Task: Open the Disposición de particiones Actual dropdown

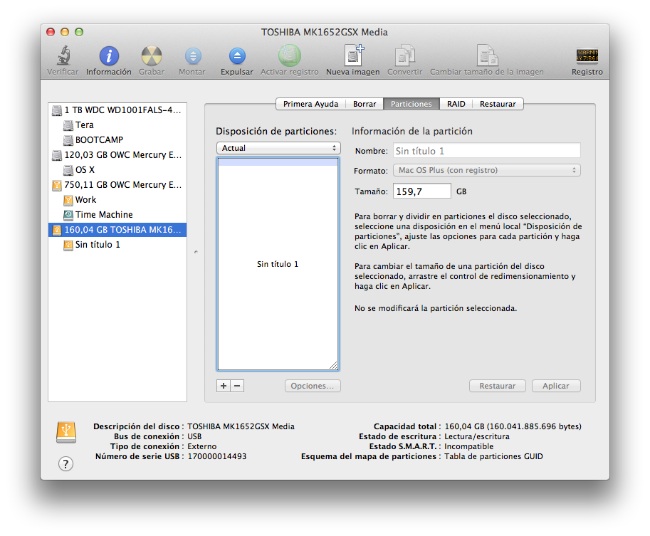Action: coord(279,148)
